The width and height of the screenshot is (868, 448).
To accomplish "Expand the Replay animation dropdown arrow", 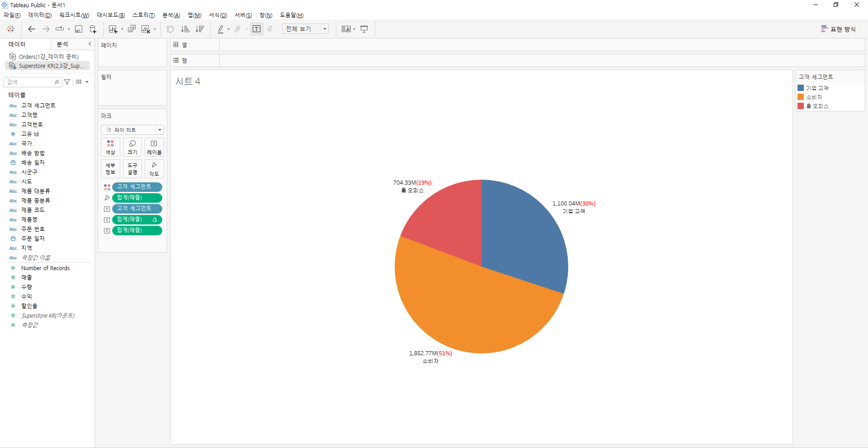I will click(69, 29).
